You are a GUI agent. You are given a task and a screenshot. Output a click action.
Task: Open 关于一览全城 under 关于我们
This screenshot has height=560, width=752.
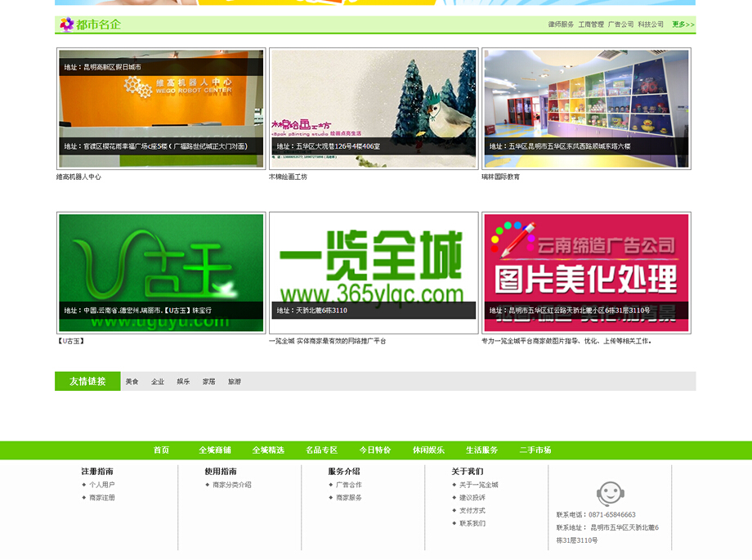pos(477,485)
